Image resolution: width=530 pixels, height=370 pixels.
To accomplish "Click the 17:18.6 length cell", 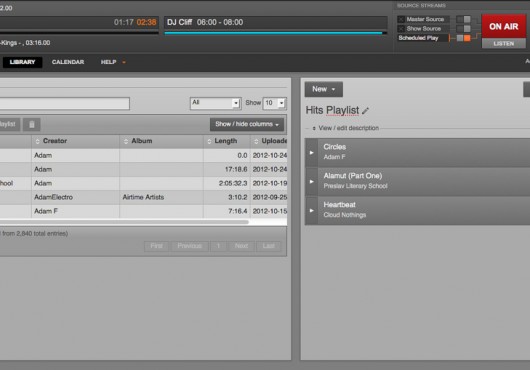I will [x=227, y=169].
